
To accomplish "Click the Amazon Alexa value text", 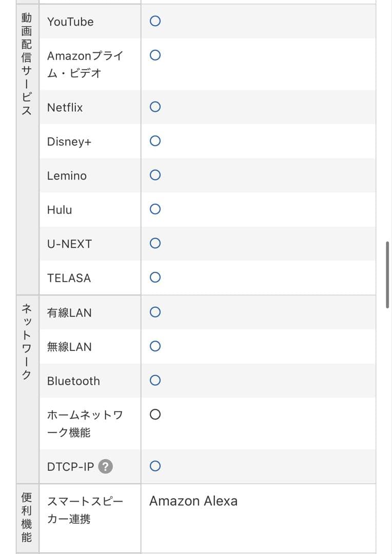I will tap(193, 501).
